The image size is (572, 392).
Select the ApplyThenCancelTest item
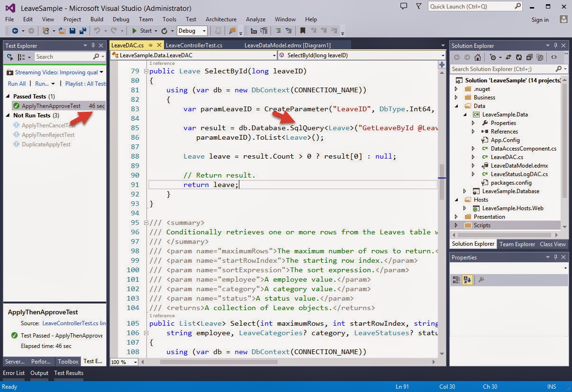pyautogui.click(x=48, y=125)
